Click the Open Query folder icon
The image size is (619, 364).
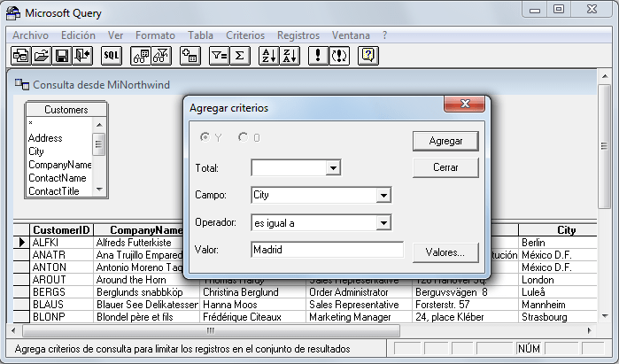pyautogui.click(x=41, y=56)
